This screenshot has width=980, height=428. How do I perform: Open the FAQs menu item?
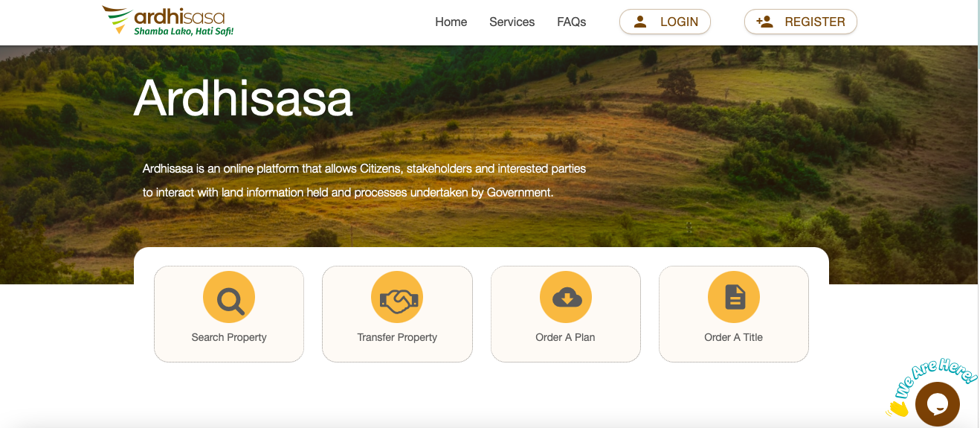pyautogui.click(x=572, y=22)
